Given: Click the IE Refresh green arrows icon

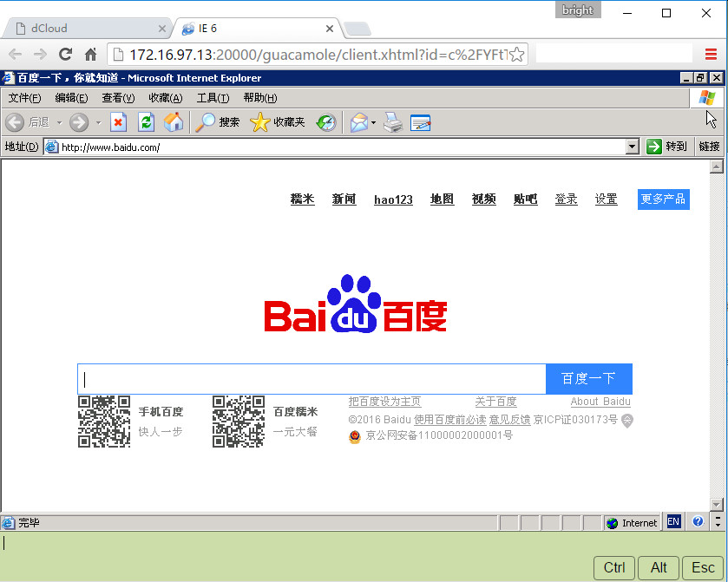Looking at the screenshot, I should point(147,122).
